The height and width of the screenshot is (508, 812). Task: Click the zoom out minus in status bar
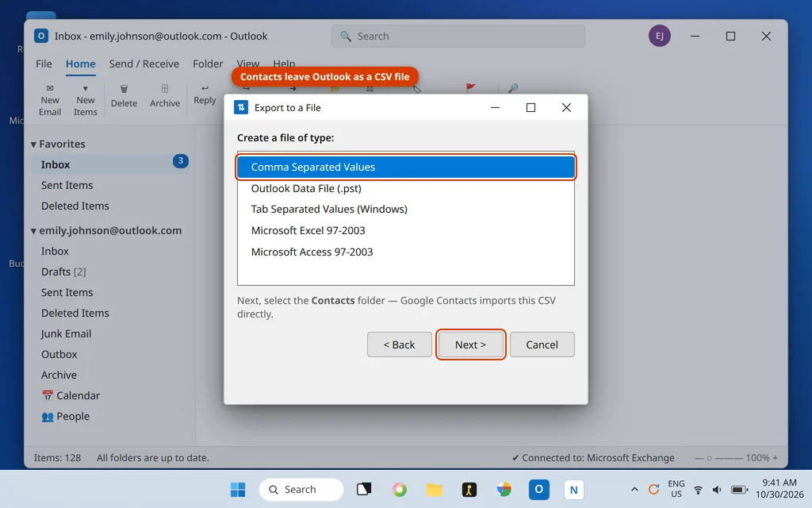click(699, 458)
